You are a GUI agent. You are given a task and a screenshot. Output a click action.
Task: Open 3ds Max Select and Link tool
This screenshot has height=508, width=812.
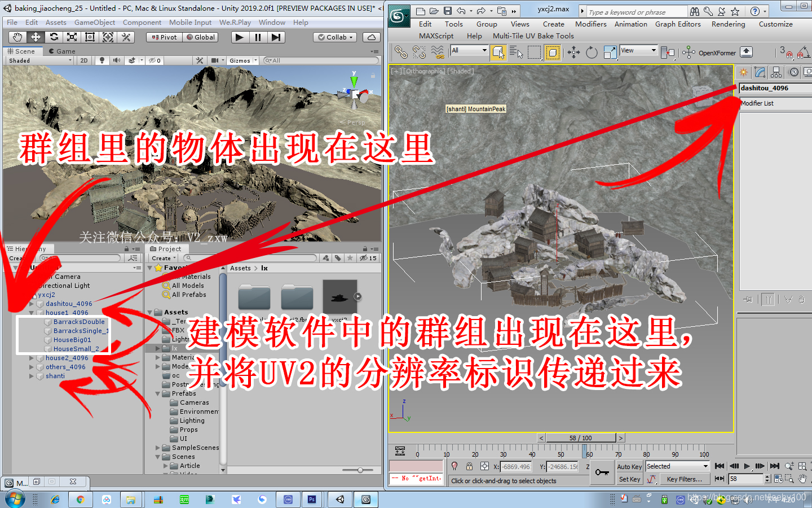[x=401, y=52]
